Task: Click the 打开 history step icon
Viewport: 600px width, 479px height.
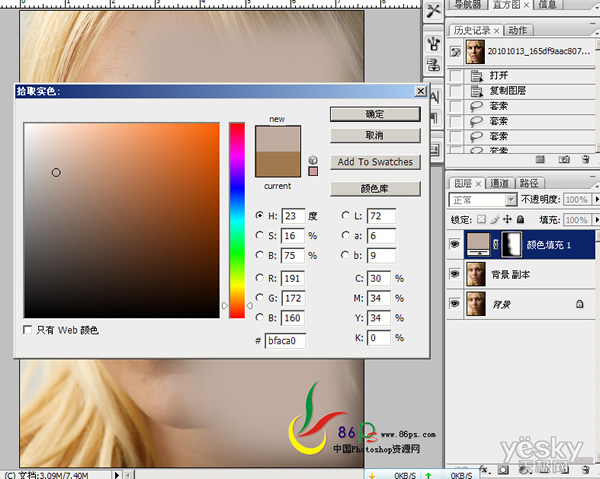Action: pos(476,76)
